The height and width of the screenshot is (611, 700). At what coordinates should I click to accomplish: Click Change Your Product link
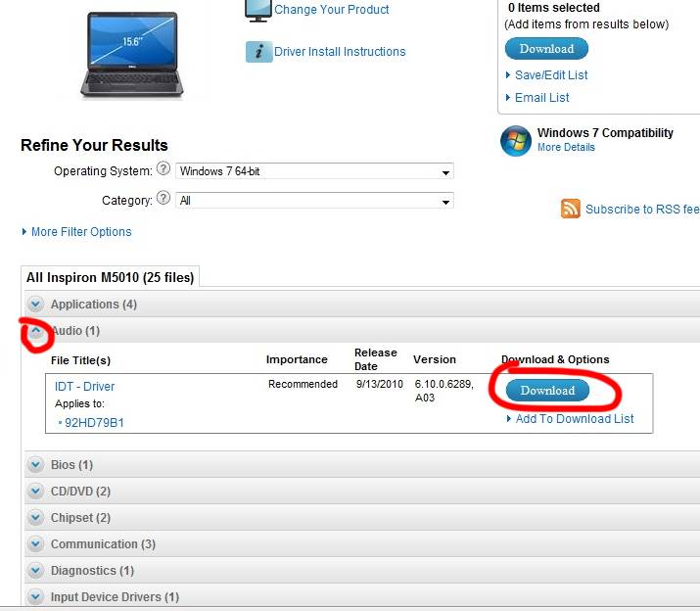[x=331, y=10]
